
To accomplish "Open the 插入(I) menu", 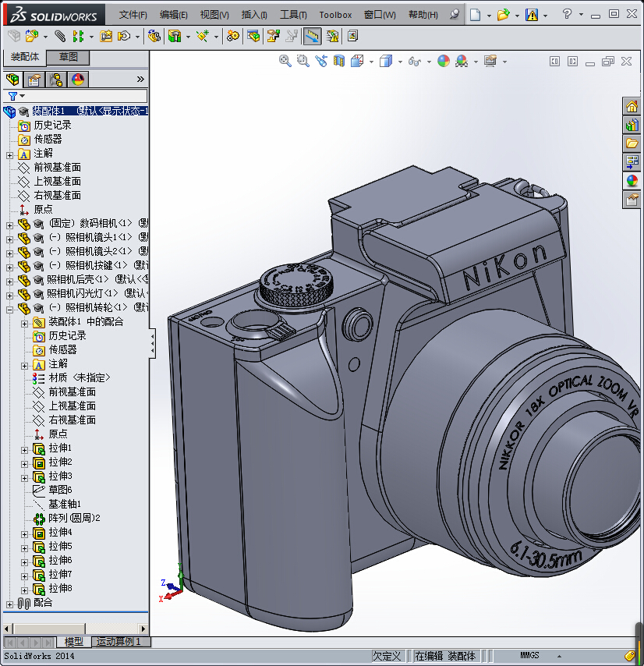I will [254, 15].
